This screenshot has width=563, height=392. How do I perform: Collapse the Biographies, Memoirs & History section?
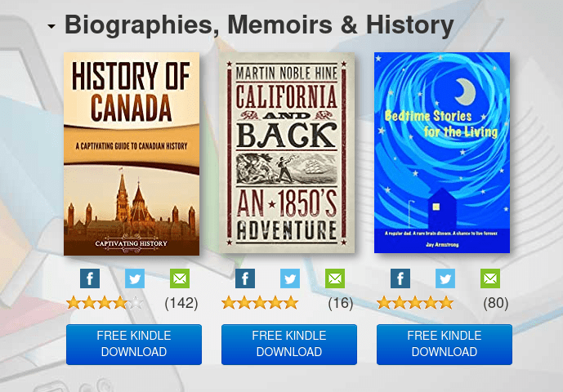point(52,27)
